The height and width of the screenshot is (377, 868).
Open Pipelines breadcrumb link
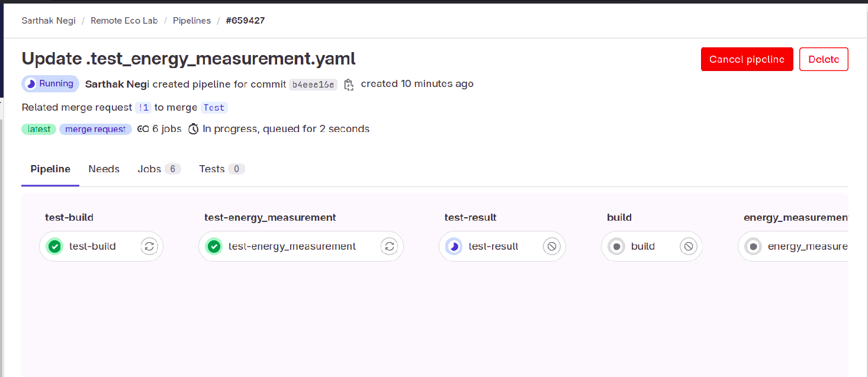click(192, 21)
